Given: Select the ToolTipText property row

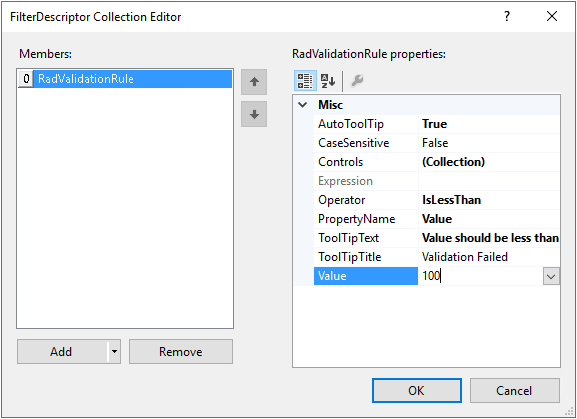Looking at the screenshot, I should point(436,238).
